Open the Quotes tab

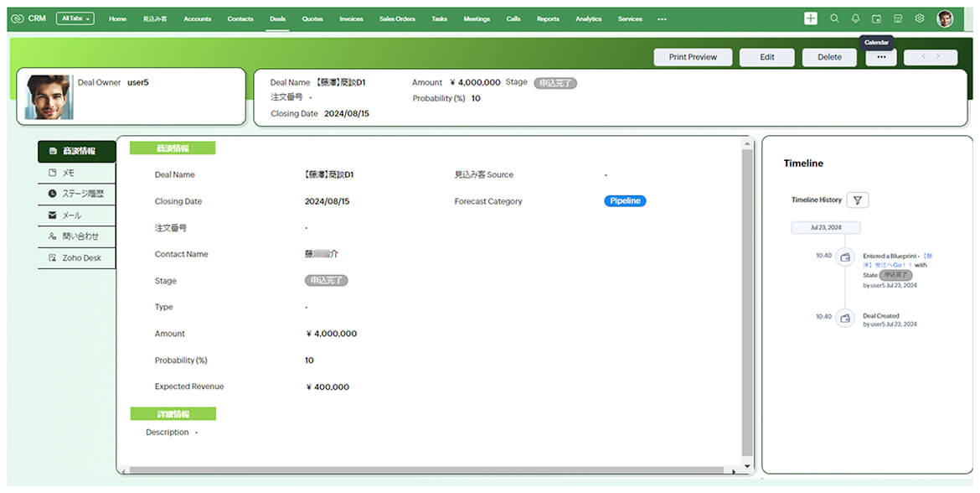[x=312, y=18]
